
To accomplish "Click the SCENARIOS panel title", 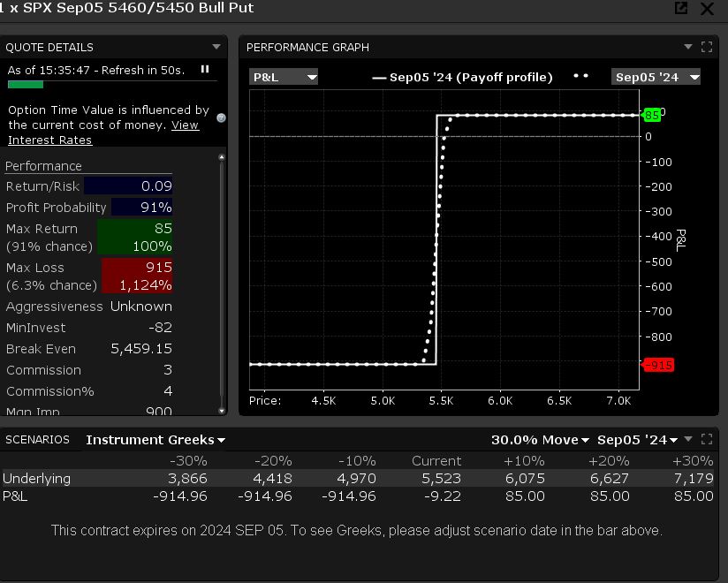I will coord(37,440).
